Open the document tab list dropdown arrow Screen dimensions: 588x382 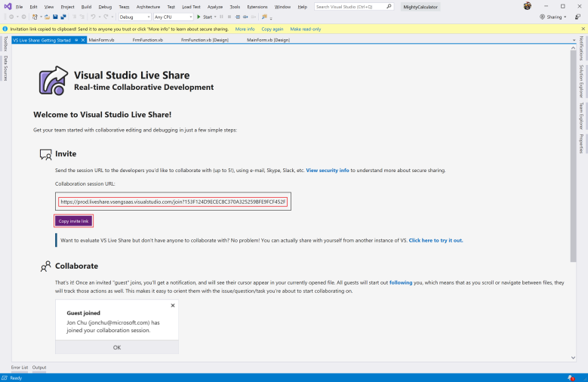coord(574,40)
